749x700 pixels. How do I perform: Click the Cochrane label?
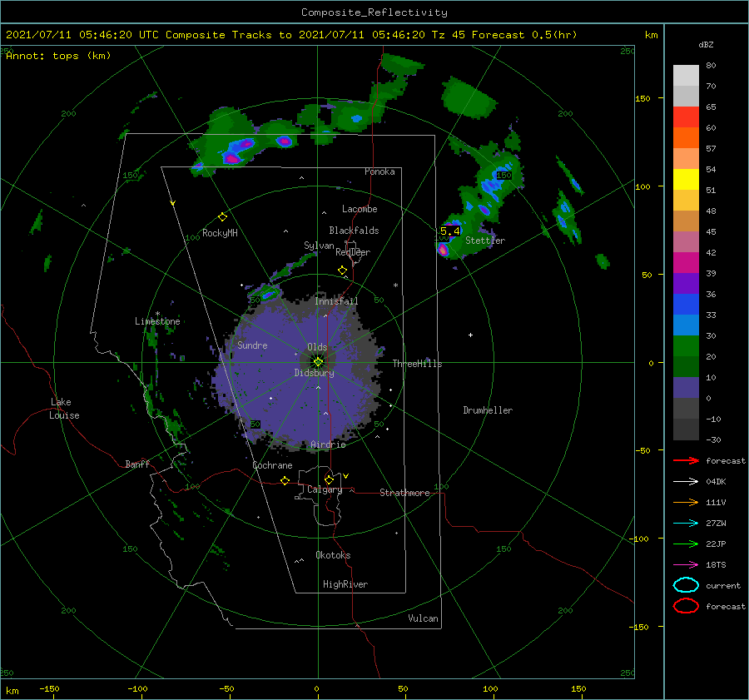tap(272, 465)
